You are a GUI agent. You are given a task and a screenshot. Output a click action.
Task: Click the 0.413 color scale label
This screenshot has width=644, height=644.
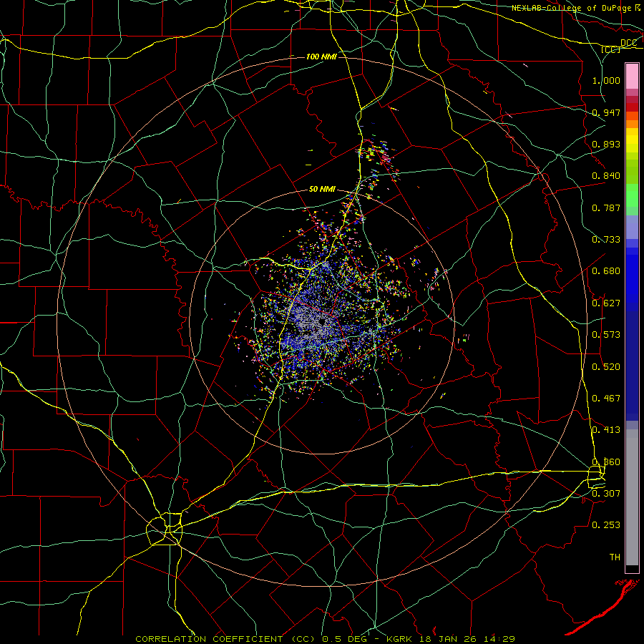606,430
